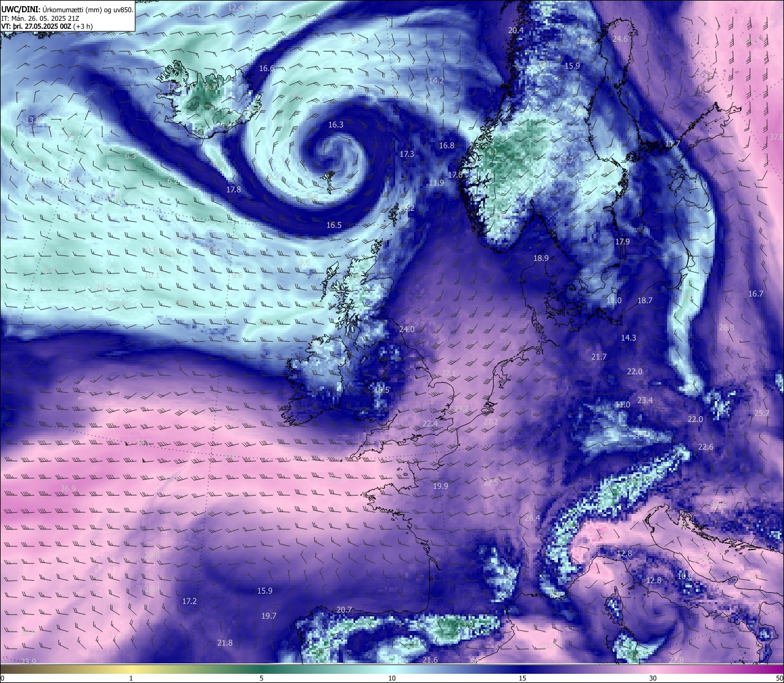Click the 12.4 value at the top edge
The height and width of the screenshot is (683, 784).
[x=235, y=7]
